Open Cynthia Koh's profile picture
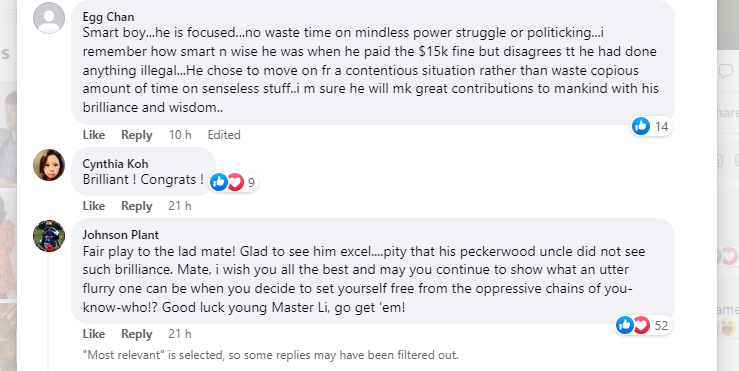The width and height of the screenshot is (739, 371). pos(49,165)
